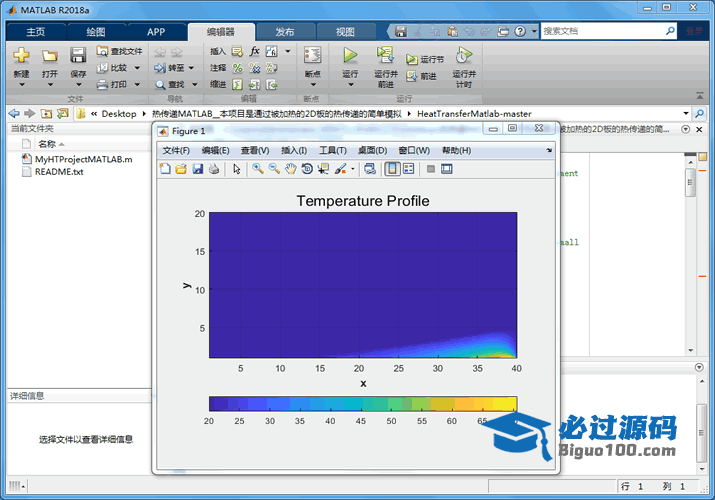Open Figure 1 帮助(H) menu

(456, 150)
